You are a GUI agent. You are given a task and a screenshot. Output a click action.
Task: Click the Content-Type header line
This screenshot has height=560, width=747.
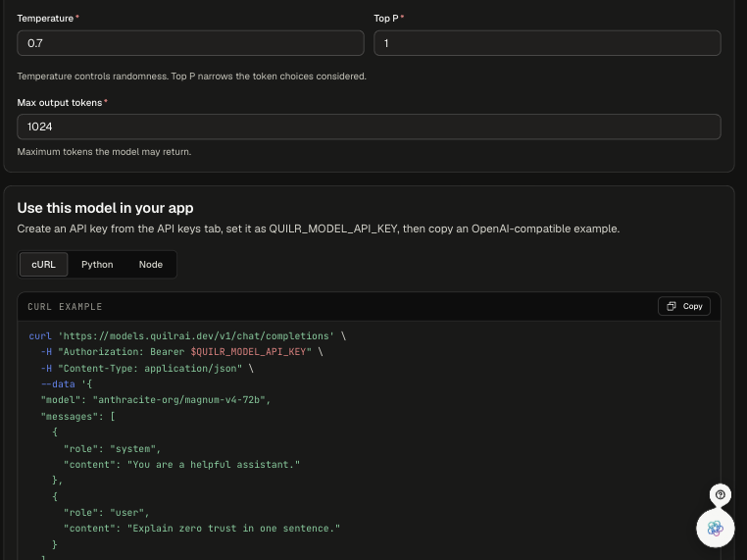147,369
